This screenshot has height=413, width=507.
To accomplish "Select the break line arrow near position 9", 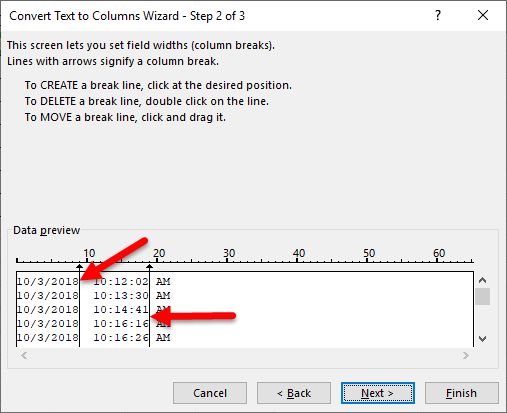I will (79, 267).
